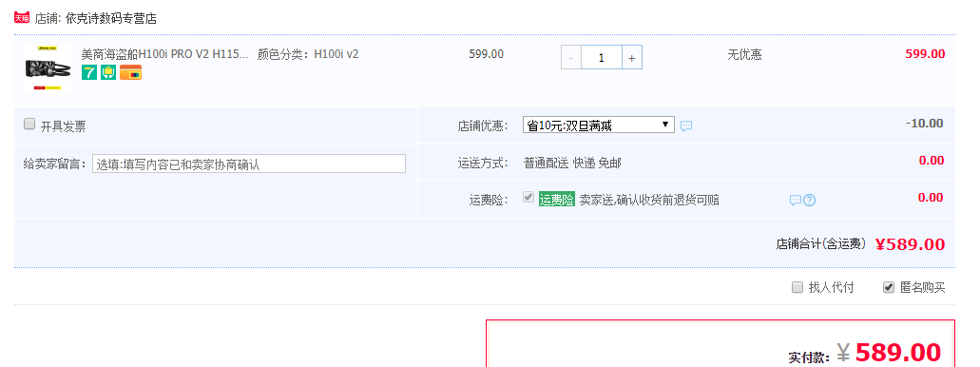Increase quantity with the plus button

coord(632,57)
